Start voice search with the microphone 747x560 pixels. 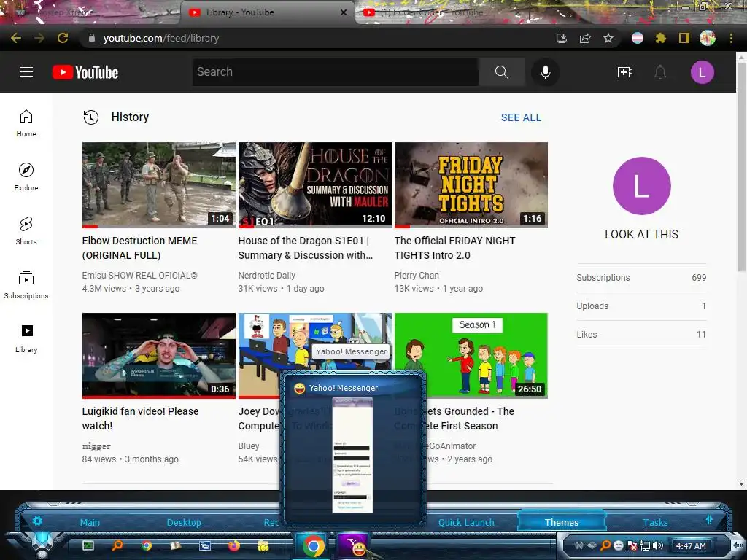[x=546, y=72]
